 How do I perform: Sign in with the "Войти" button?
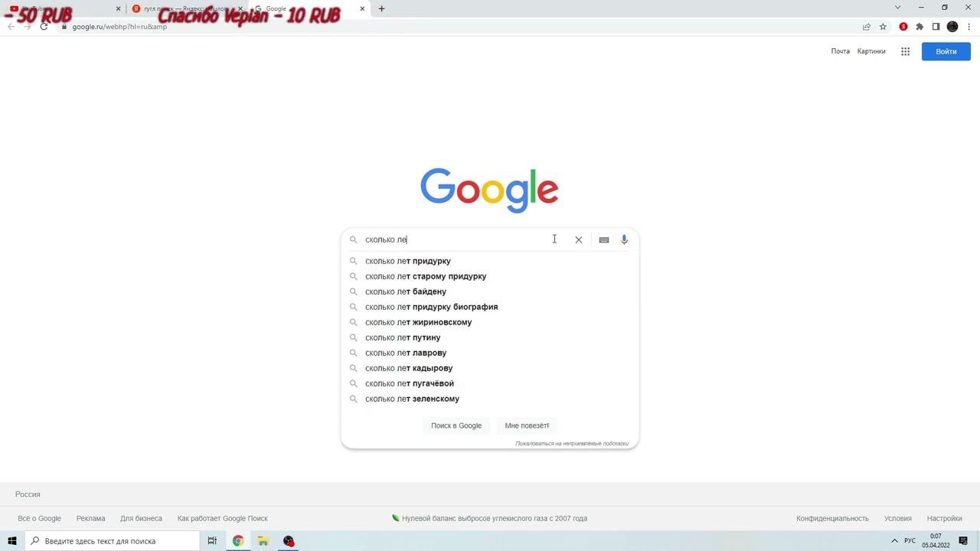946,51
